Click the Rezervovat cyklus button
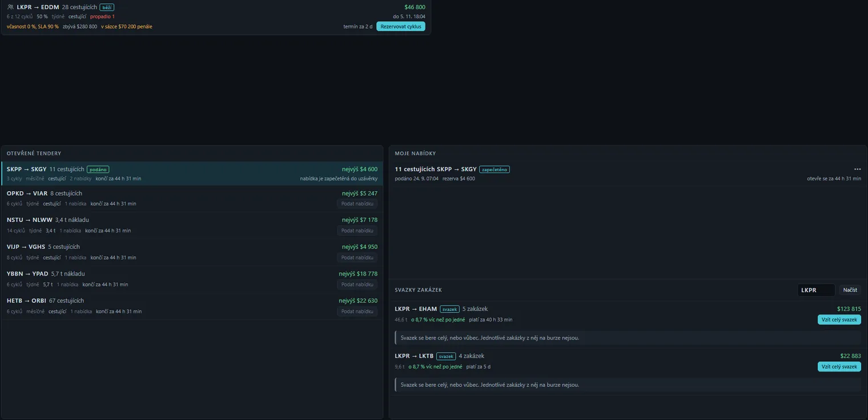 click(401, 26)
